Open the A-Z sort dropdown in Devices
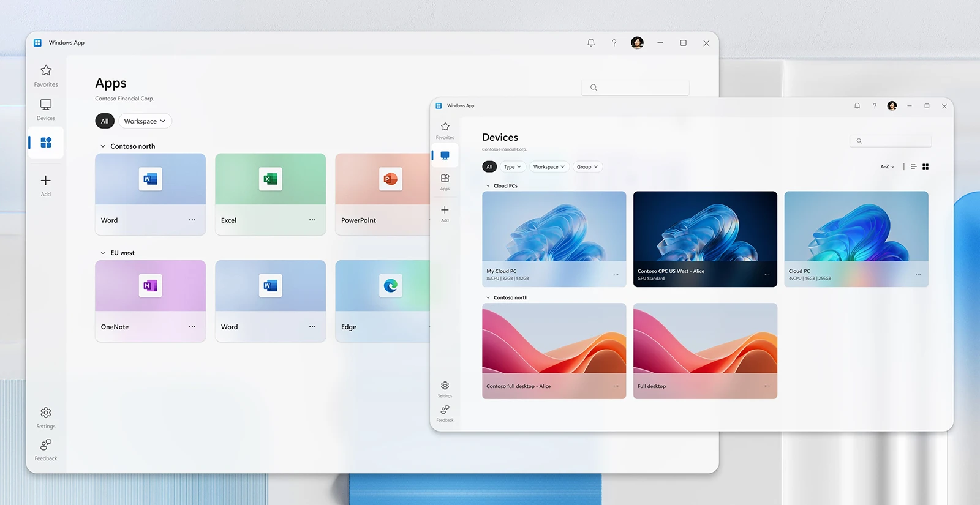The width and height of the screenshot is (980, 505). point(888,166)
